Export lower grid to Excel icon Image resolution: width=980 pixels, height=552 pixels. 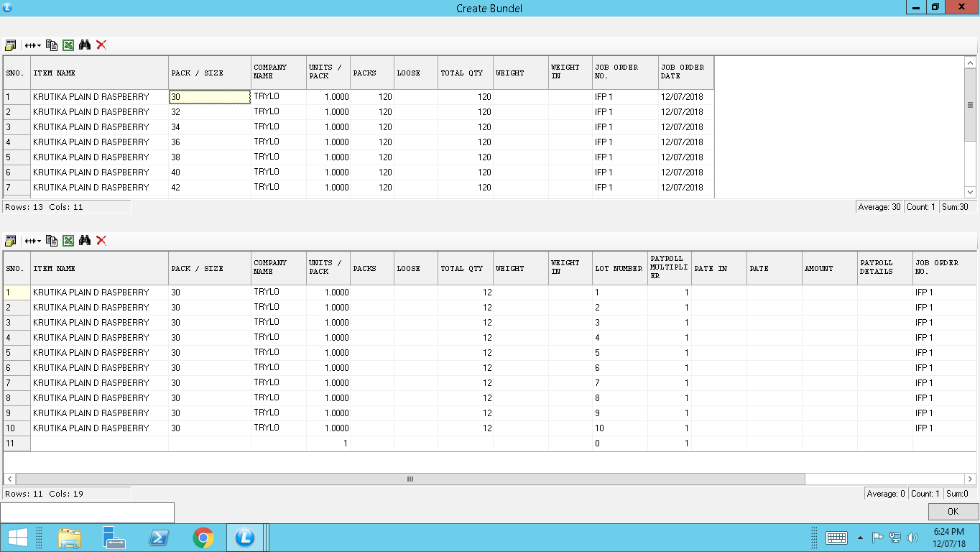(x=68, y=240)
